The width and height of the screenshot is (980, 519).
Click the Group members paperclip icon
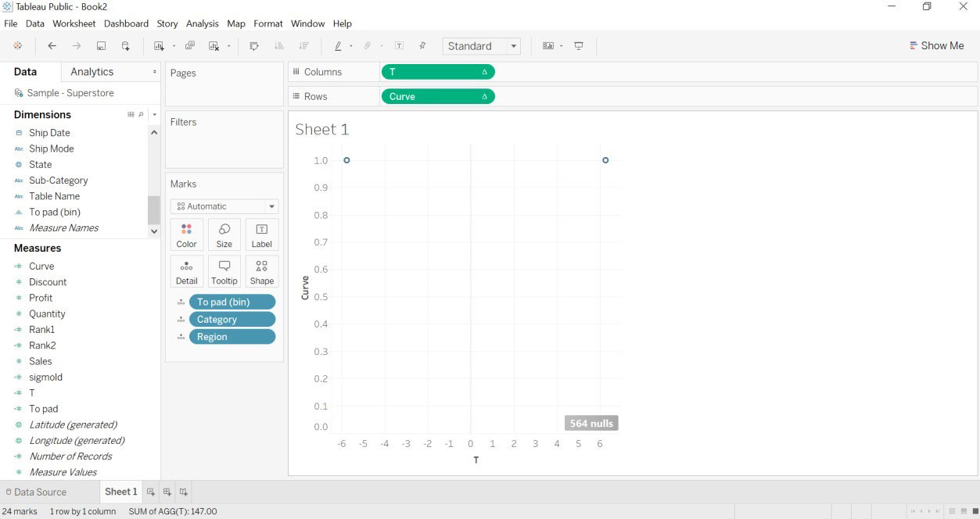coord(367,46)
